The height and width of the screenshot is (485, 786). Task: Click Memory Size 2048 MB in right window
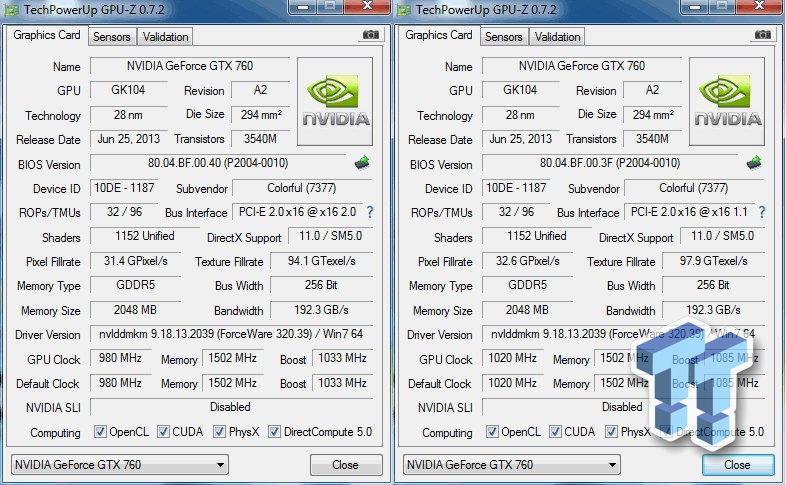[528, 310]
